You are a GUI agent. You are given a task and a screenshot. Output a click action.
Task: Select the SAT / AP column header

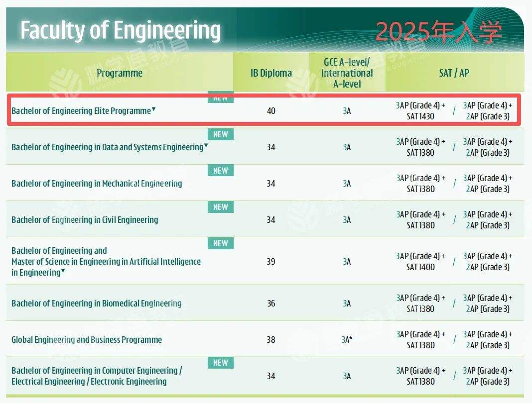point(454,73)
